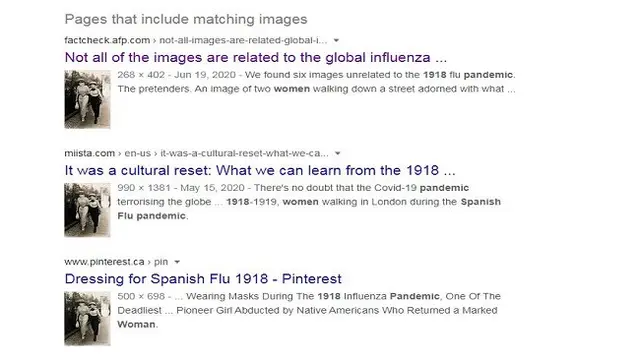Open the AFP factcheck result title link
Screen dimensions: 640x360
(256, 58)
